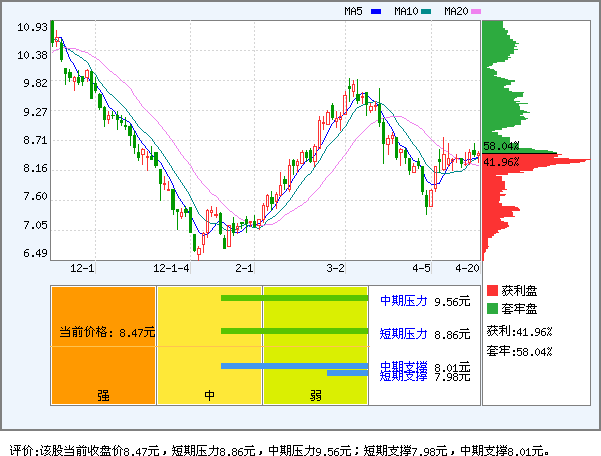This screenshot has height=456, width=601.
Task: Open the 短期压力 link
Action: click(x=403, y=334)
